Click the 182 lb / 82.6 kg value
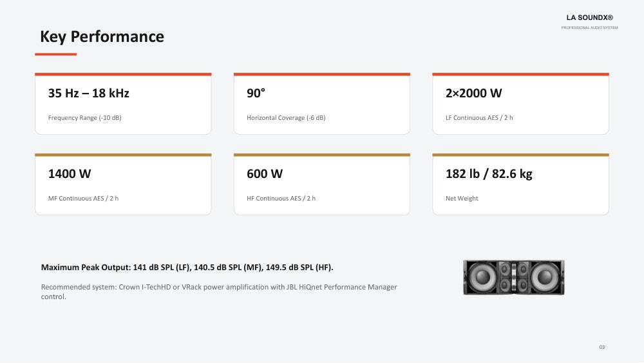 [489, 174]
